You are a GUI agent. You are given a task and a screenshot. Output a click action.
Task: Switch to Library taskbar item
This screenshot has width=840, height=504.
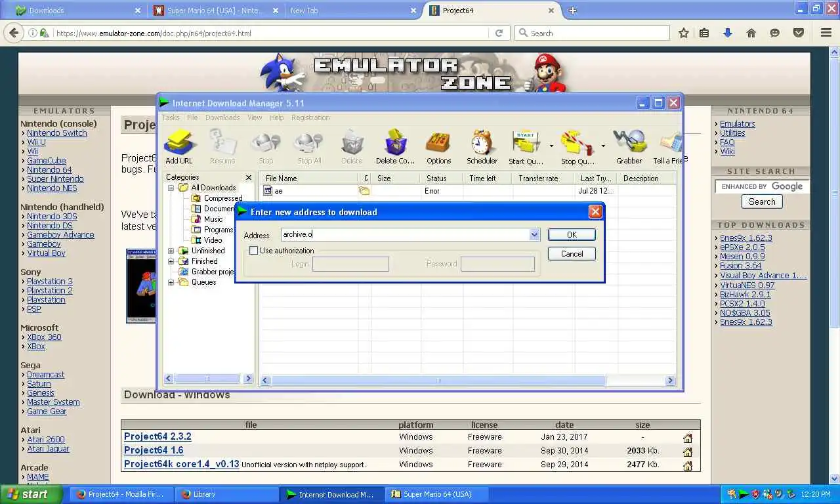(x=227, y=494)
